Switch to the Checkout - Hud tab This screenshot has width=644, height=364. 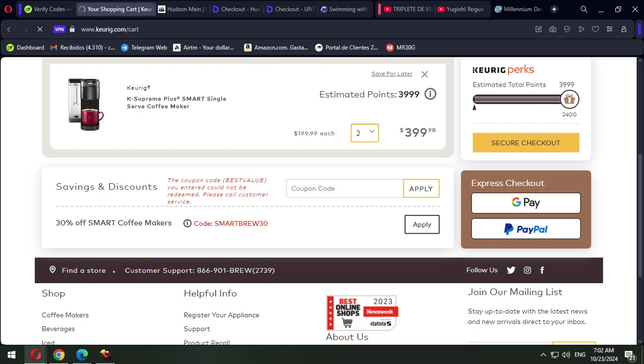coord(237,9)
